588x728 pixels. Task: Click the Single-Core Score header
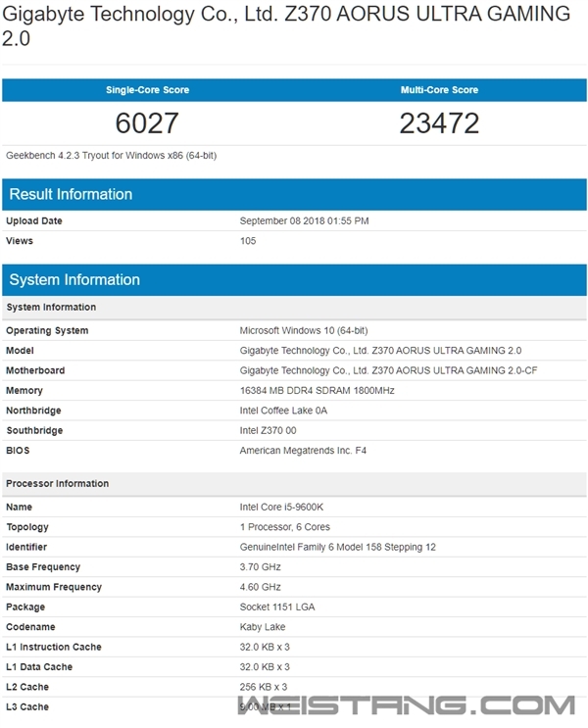(147, 90)
